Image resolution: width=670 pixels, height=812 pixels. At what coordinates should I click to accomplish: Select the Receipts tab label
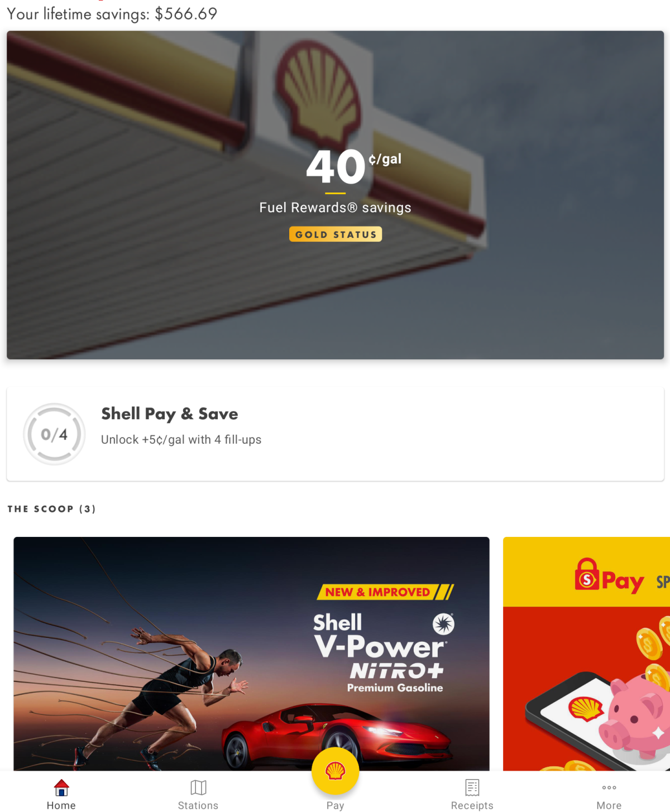click(x=472, y=805)
